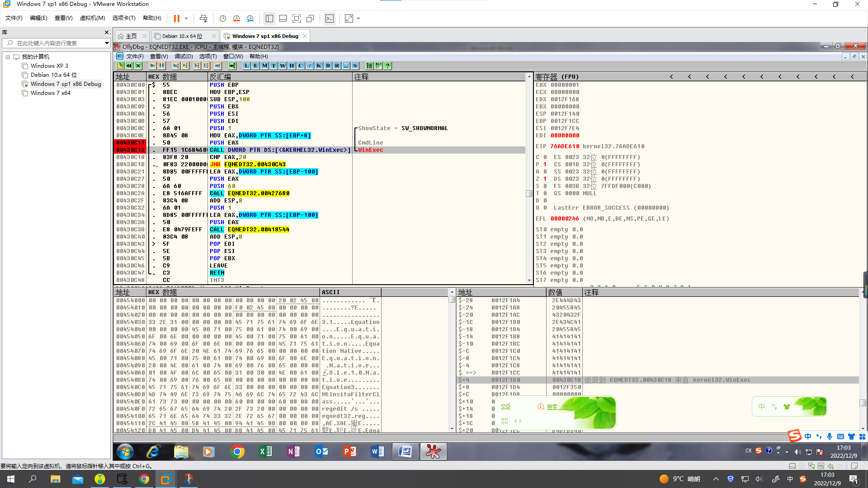Open executable modules E button
The height and width of the screenshot is (488, 868).
coord(255,66)
